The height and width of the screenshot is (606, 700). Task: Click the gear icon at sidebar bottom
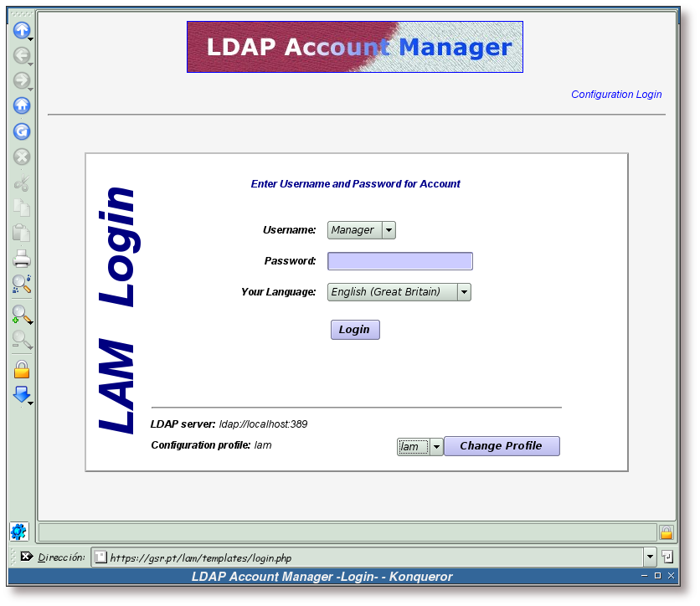pyautogui.click(x=18, y=532)
